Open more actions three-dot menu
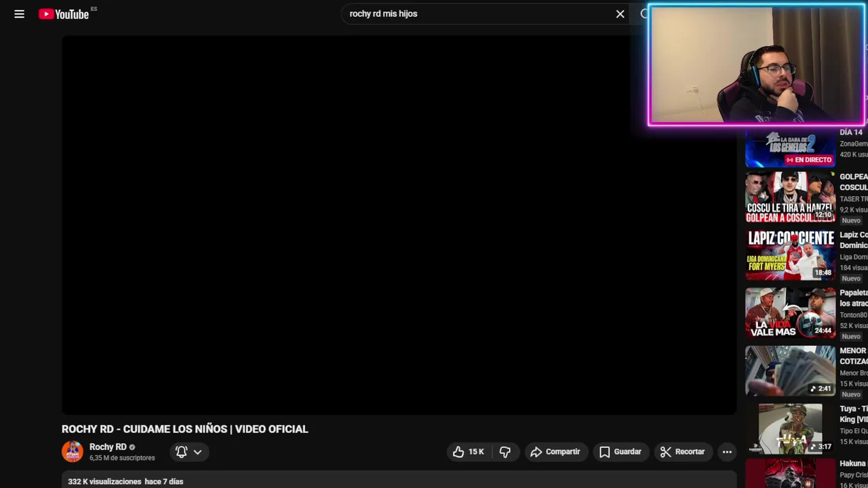This screenshot has height=488, width=868. (x=727, y=451)
